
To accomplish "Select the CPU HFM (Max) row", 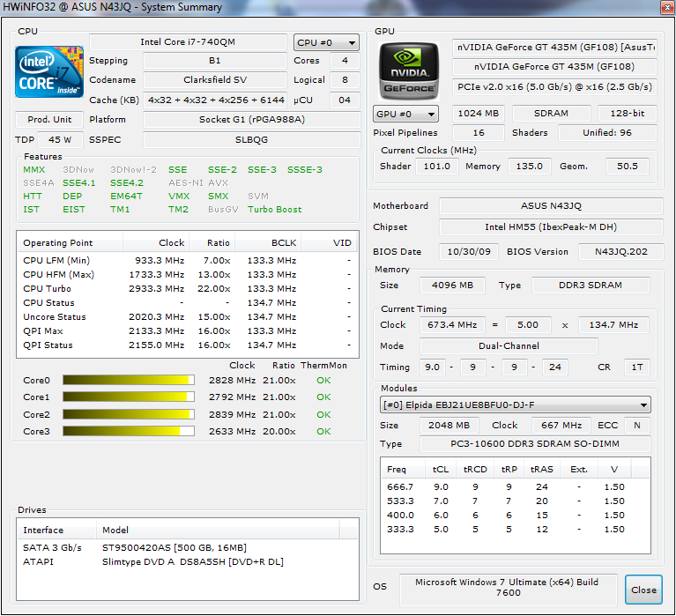I will coord(188,275).
